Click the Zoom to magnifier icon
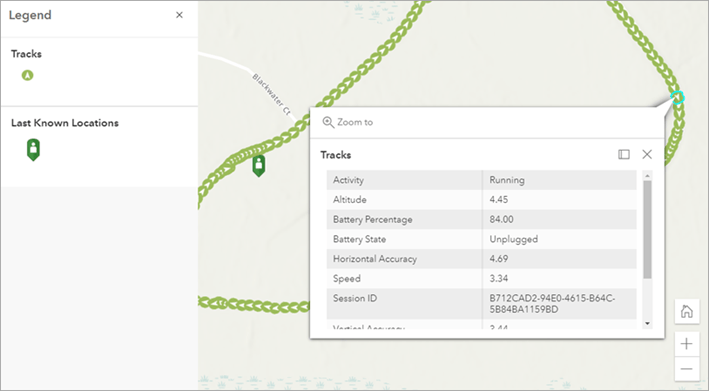Image resolution: width=709 pixels, height=391 pixels. point(328,122)
